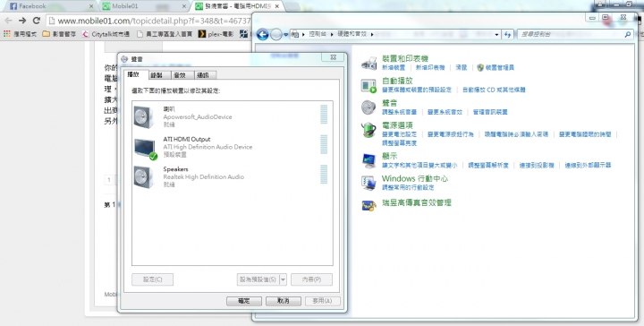The height and width of the screenshot is (326, 644).
Task: Click the 管理音訊裝置 link
Action: coord(490,112)
